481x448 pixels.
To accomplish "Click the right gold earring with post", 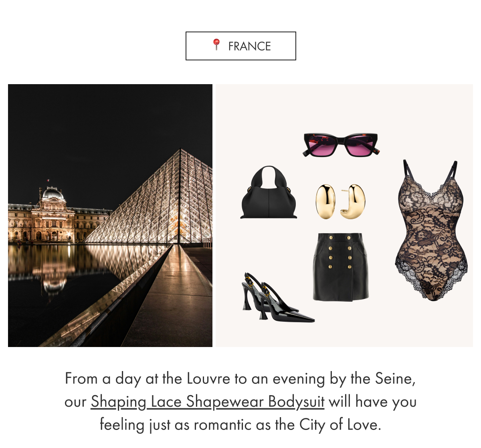I will [353, 202].
